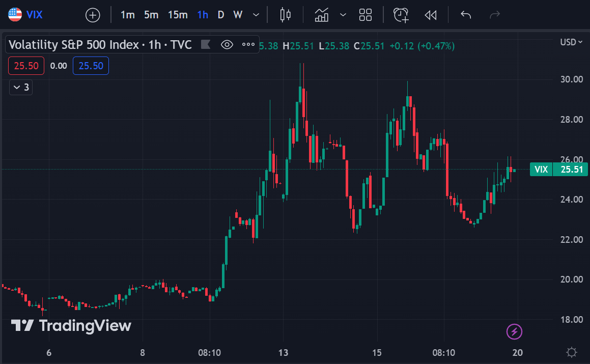This screenshot has height=364, width=590.
Task: Click the compare or add symbol plus icon
Action: coord(93,15)
